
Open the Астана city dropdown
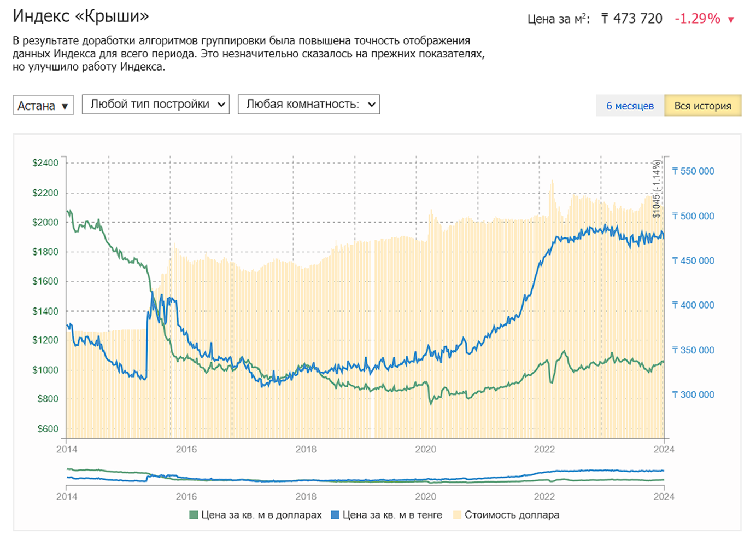(43, 105)
